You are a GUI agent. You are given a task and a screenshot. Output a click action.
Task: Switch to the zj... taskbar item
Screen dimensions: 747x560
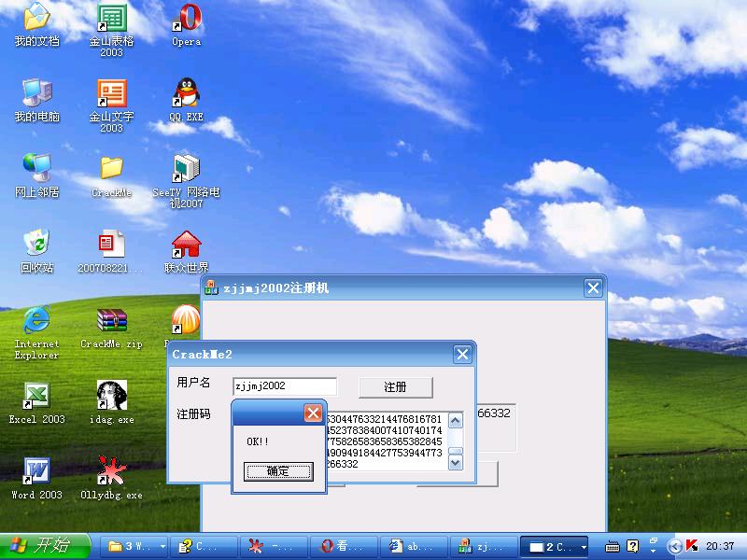pos(484,547)
